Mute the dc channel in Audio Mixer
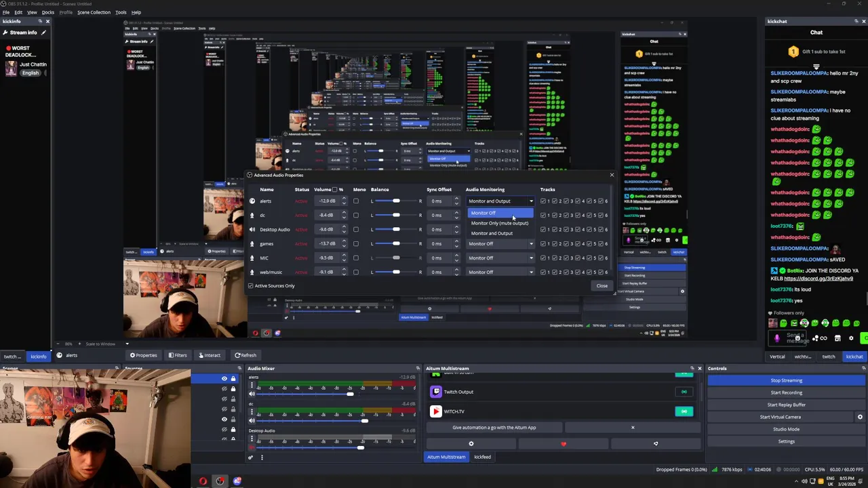Viewport: 868px width, 488px height. tap(252, 421)
